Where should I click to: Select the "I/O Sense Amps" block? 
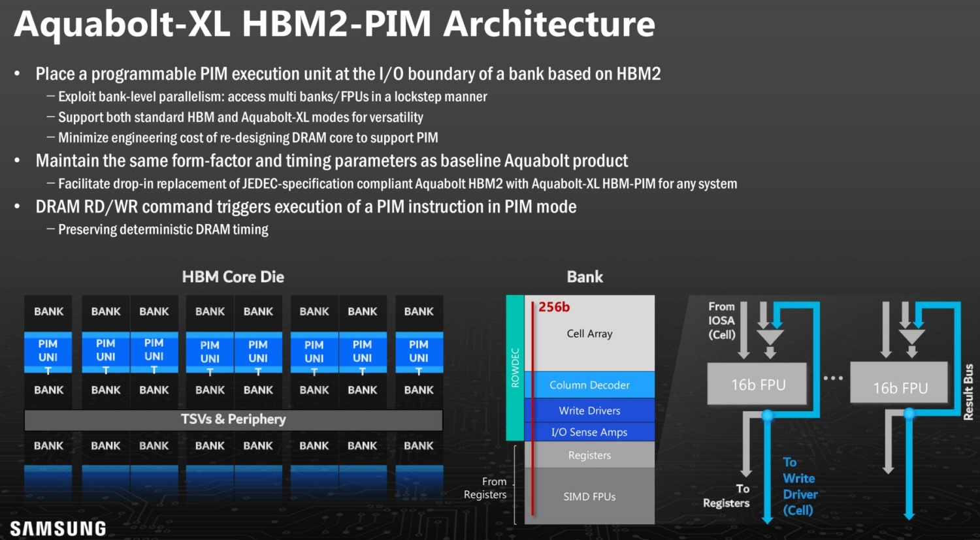[x=589, y=432]
